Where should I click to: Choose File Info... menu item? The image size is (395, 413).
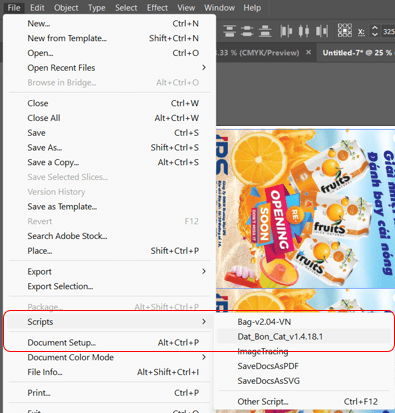click(110, 372)
